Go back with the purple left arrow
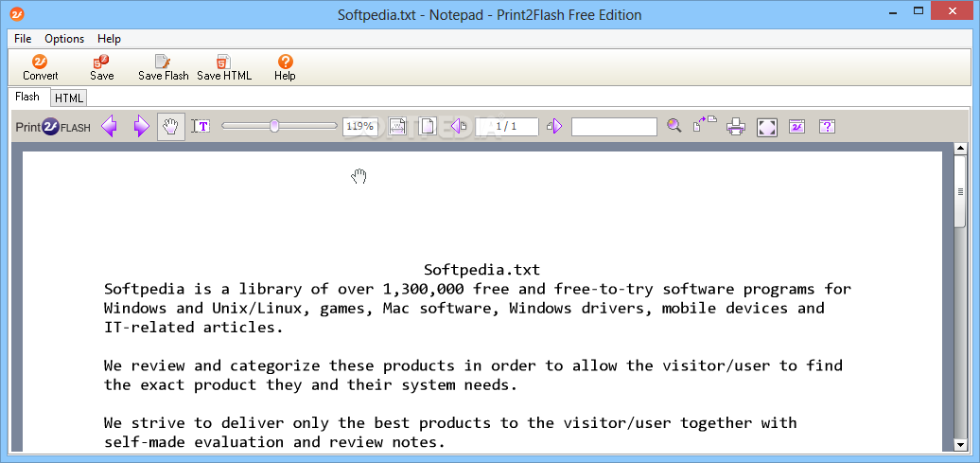 point(110,126)
